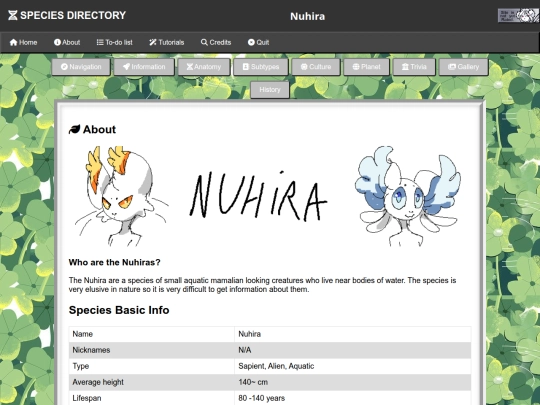Jump to the Gallery section
This screenshot has width=540, height=405.
[464, 67]
